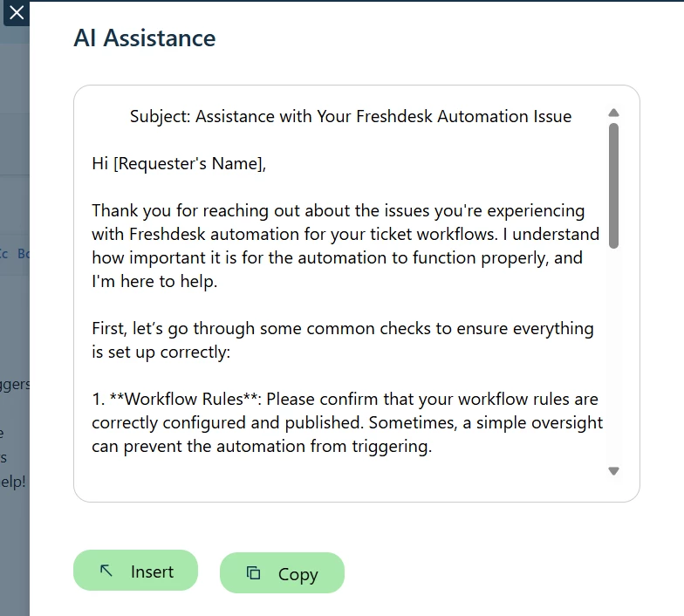The width and height of the screenshot is (684, 616).
Task: Click the 'Thank you for reaching out' paragraph
Action: pyautogui.click(x=345, y=246)
